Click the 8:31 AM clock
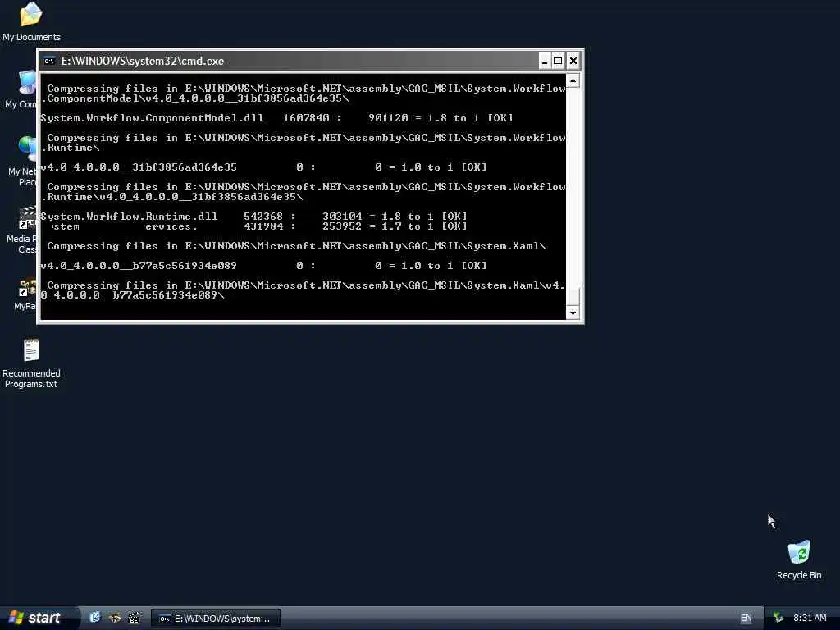The image size is (840, 630). (x=810, y=619)
